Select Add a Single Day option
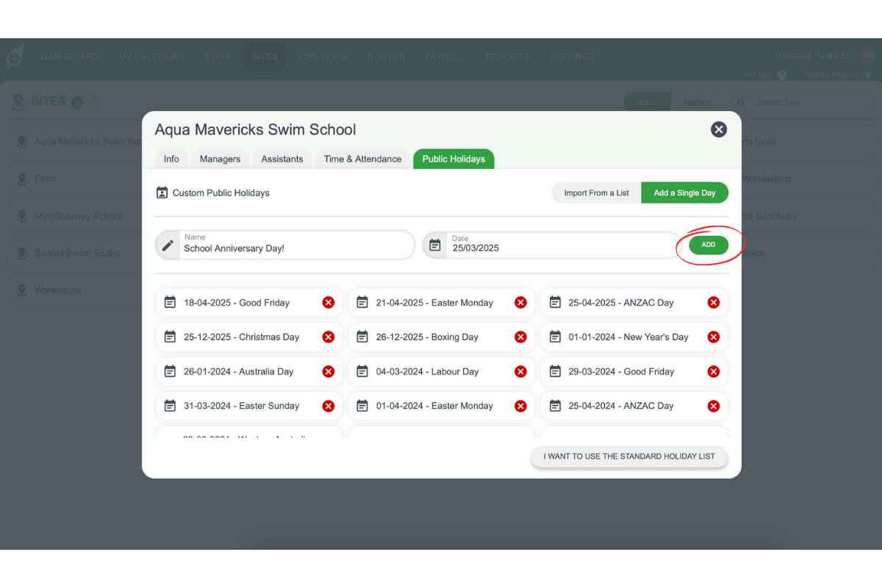The height and width of the screenshot is (588, 882). click(x=684, y=193)
